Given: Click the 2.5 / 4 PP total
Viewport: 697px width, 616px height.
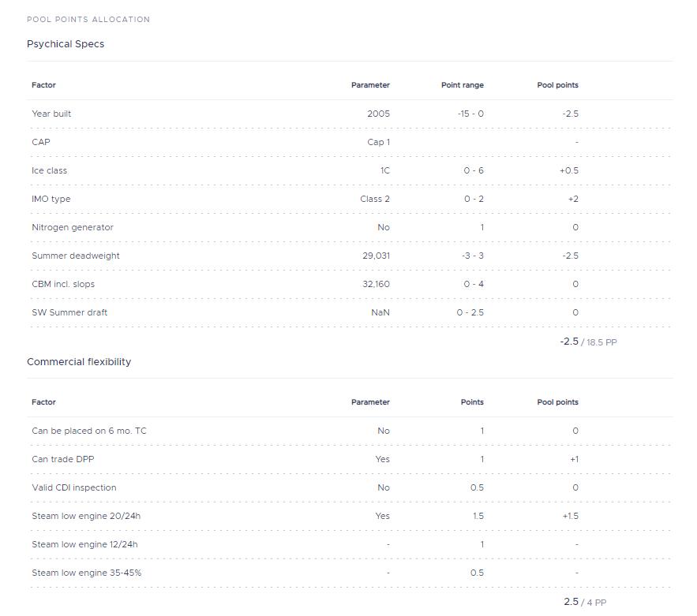Looking at the screenshot, I should coord(585,602).
